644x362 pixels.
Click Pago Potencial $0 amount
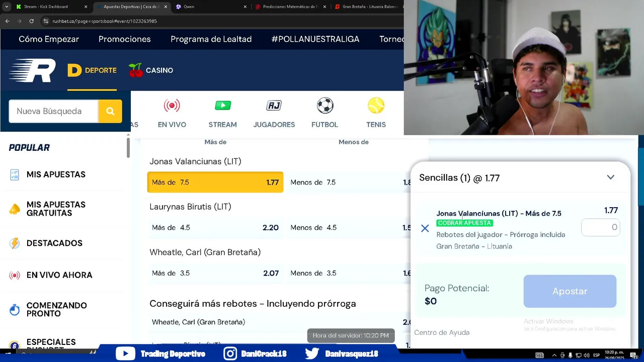coord(431,301)
